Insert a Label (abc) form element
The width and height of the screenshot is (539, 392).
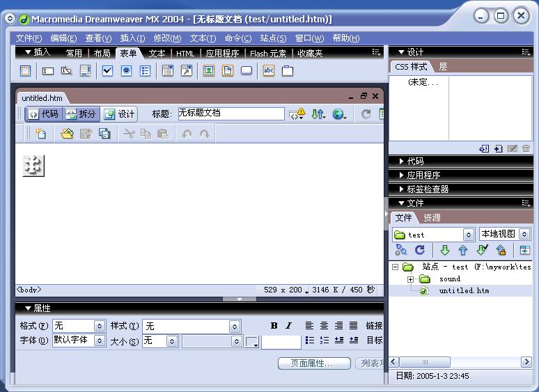click(x=269, y=71)
